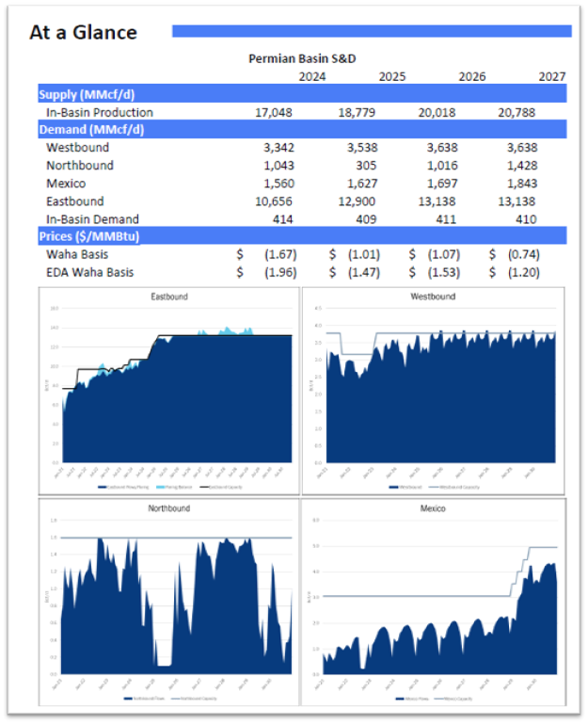Click the In-Basin Demand value 410
This screenshot has width=588, height=724.
[526, 219]
